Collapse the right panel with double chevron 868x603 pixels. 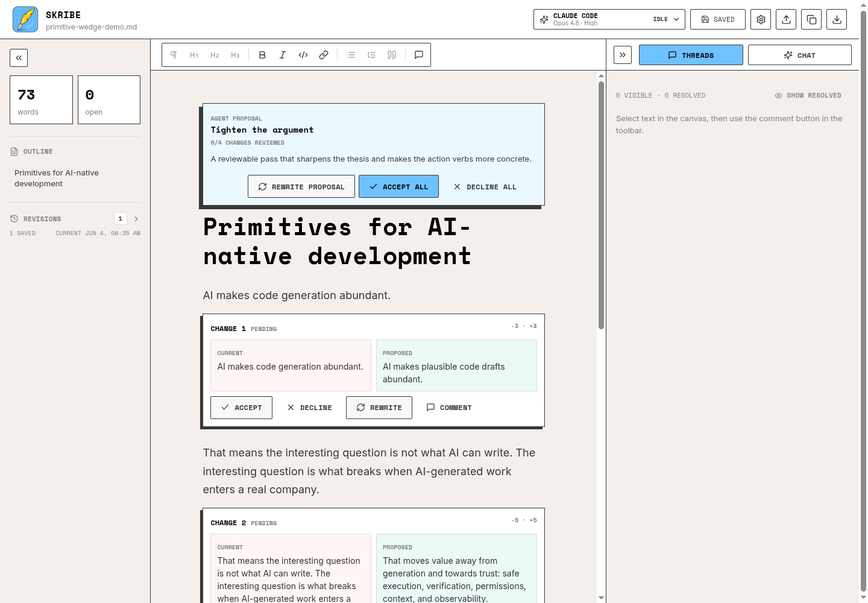point(623,55)
